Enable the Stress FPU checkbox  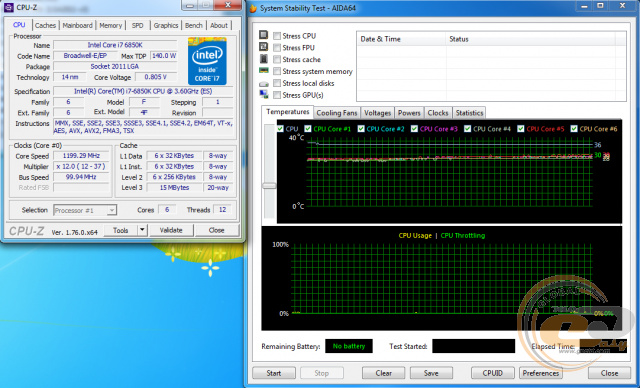277,48
